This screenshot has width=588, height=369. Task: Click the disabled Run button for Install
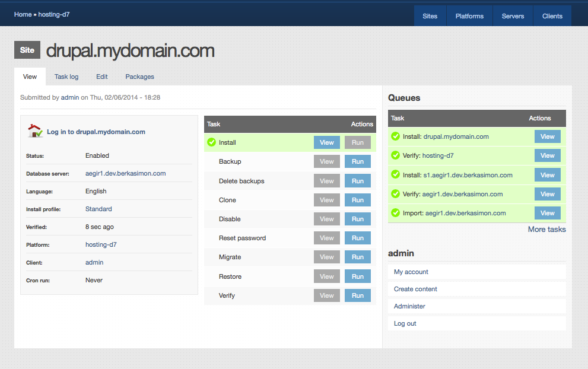click(357, 142)
